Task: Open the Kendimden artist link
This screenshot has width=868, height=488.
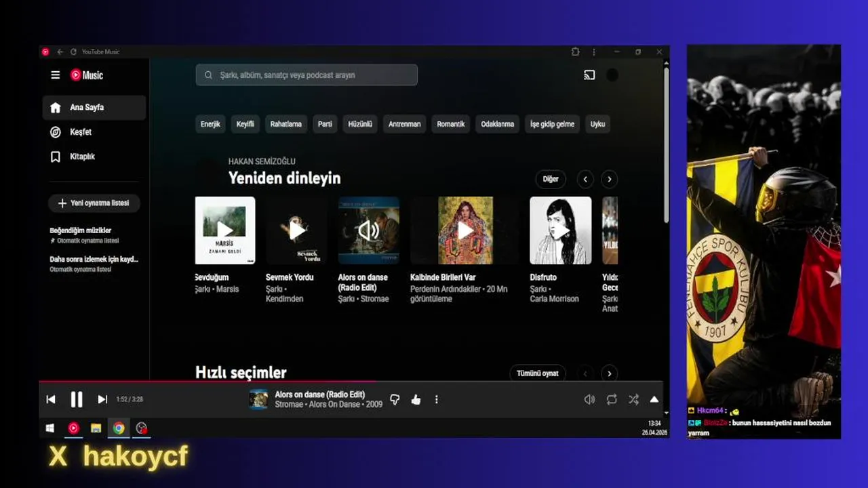Action: 285,299
